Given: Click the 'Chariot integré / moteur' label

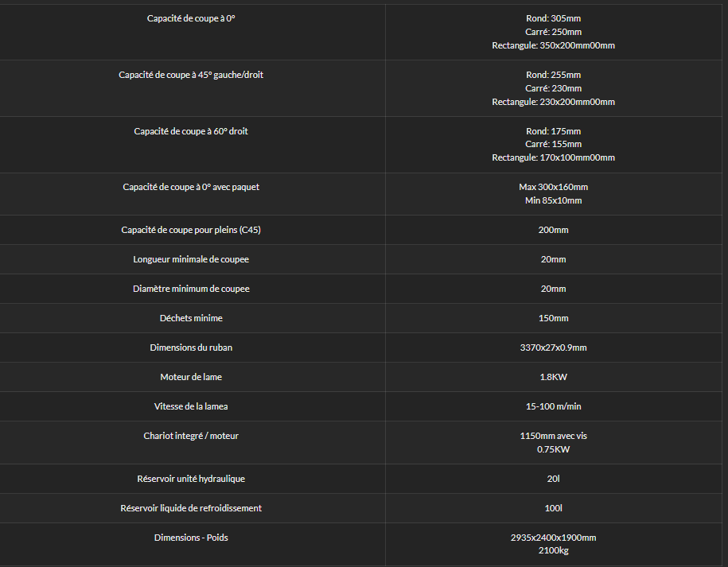Looking at the screenshot, I should tap(191, 436).
